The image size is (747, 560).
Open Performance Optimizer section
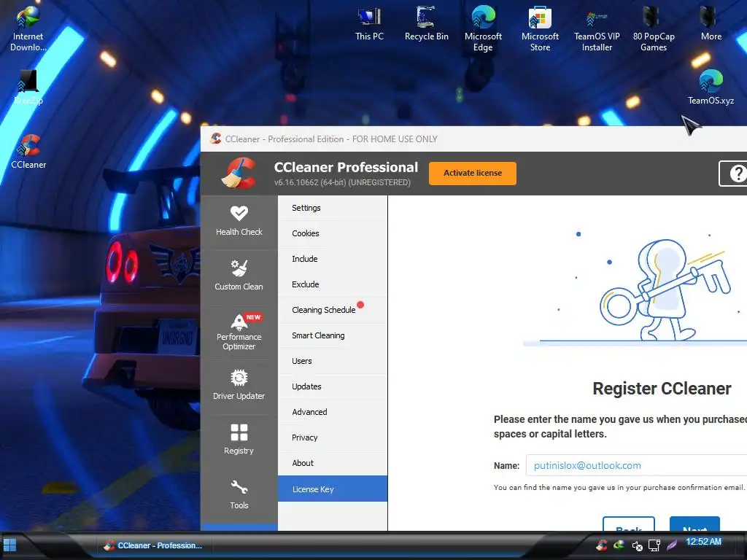coord(239,332)
